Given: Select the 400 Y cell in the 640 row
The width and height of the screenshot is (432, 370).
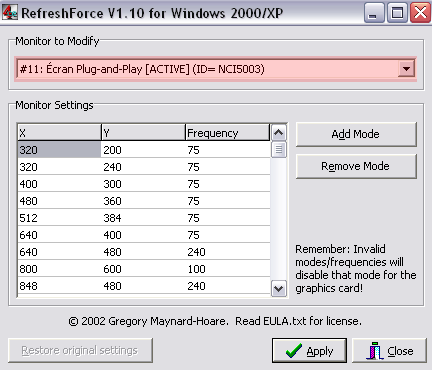Looking at the screenshot, I should [143, 235].
